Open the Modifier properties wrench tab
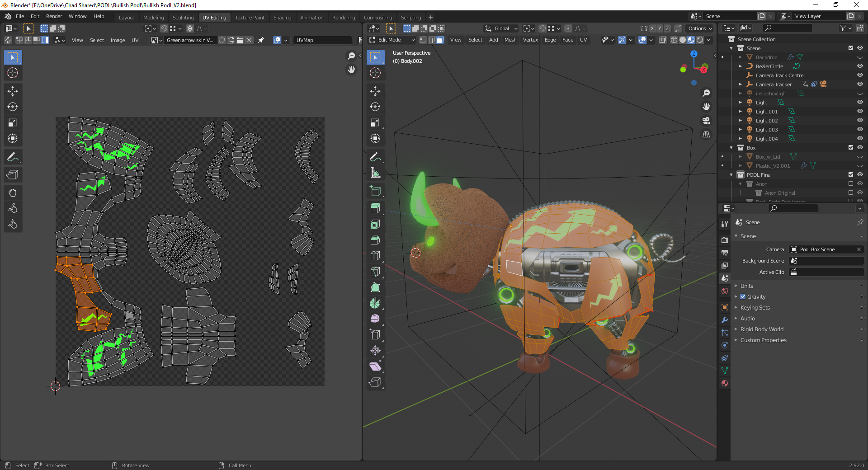The height and width of the screenshot is (470, 868). click(725, 320)
